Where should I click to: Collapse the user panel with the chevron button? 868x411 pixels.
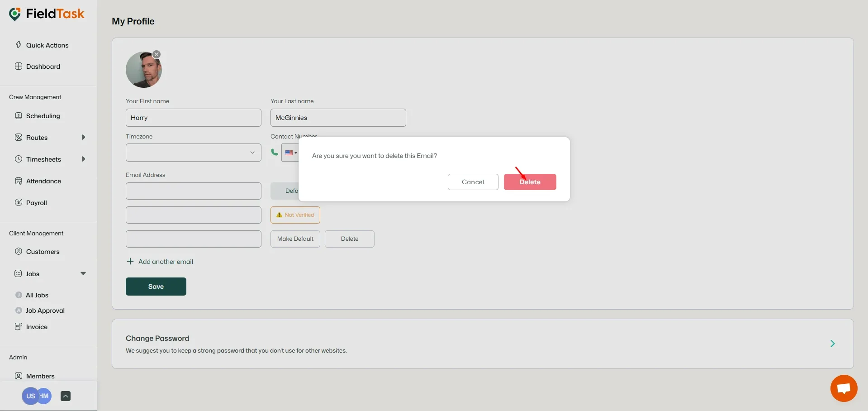click(65, 396)
